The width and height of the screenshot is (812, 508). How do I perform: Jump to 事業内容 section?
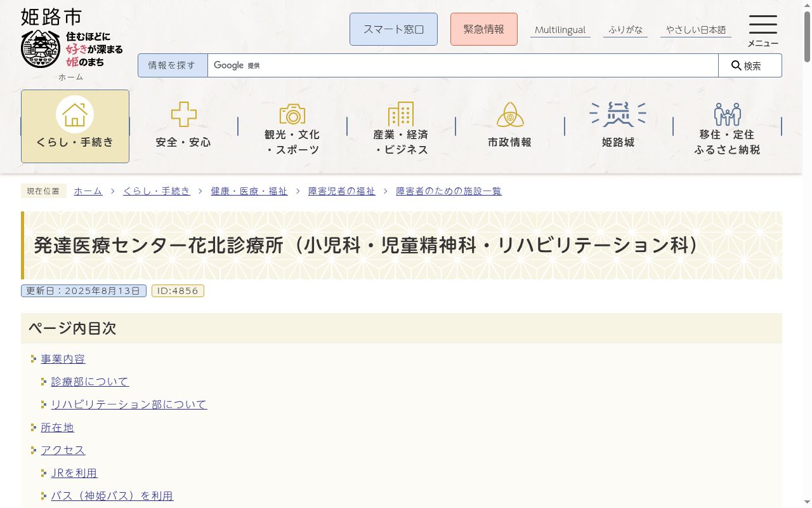[63, 359]
